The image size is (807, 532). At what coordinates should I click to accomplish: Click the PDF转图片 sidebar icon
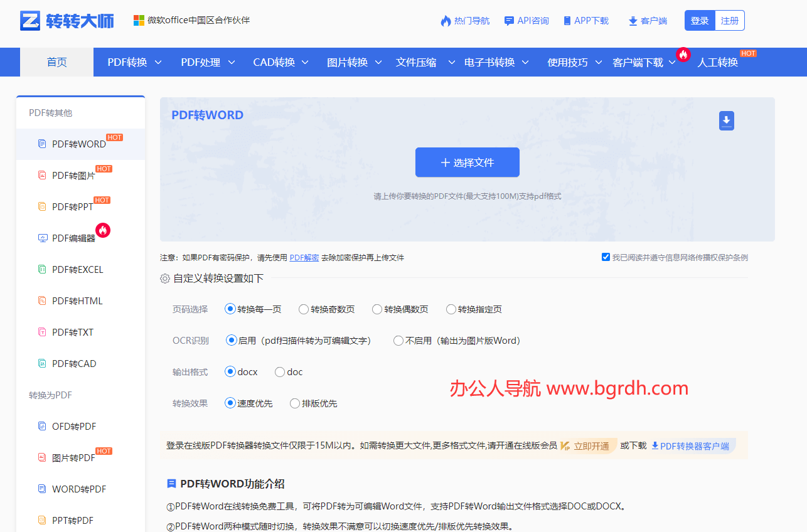point(42,175)
